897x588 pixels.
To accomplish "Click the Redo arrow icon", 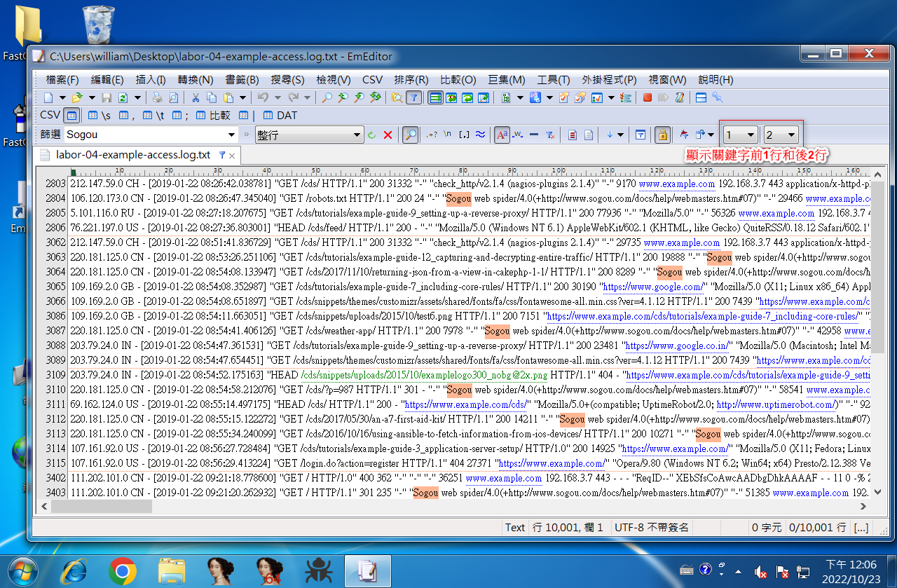I will [x=293, y=98].
